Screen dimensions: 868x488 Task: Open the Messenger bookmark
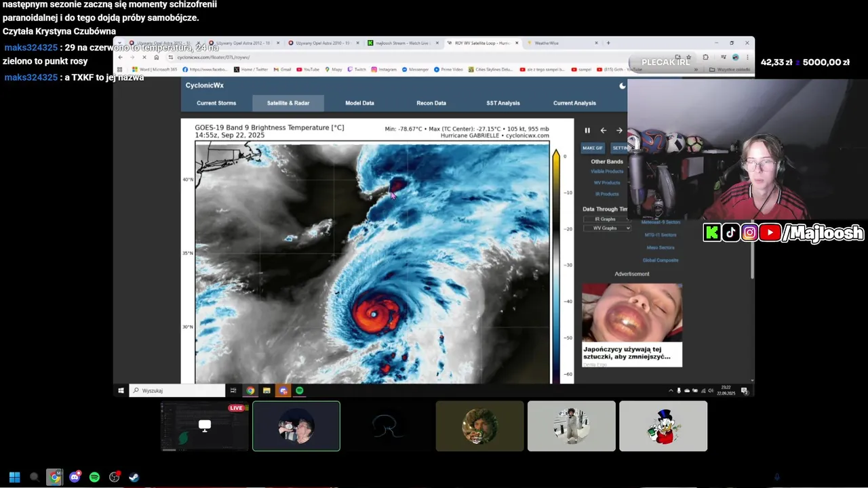point(415,69)
